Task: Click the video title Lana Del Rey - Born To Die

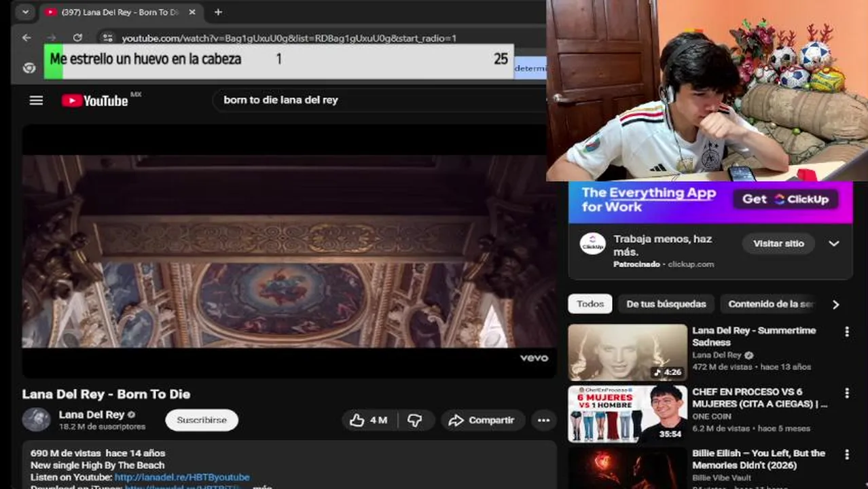Action: tap(106, 394)
